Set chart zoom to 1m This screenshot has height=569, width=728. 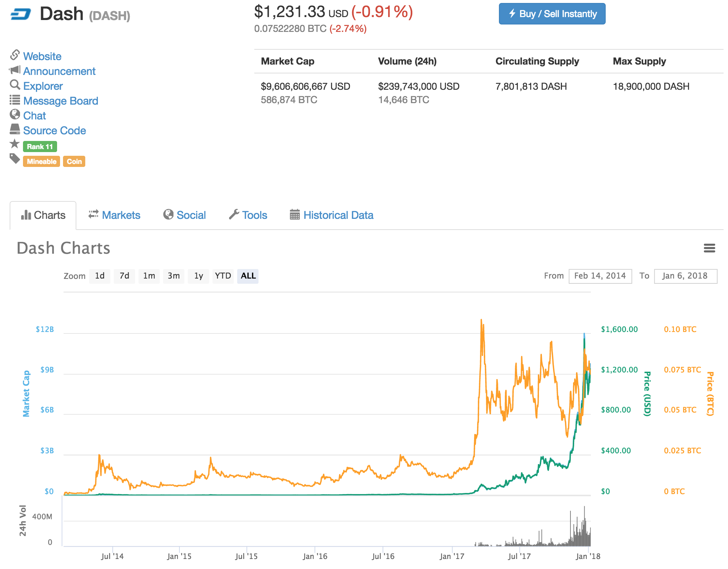click(149, 276)
